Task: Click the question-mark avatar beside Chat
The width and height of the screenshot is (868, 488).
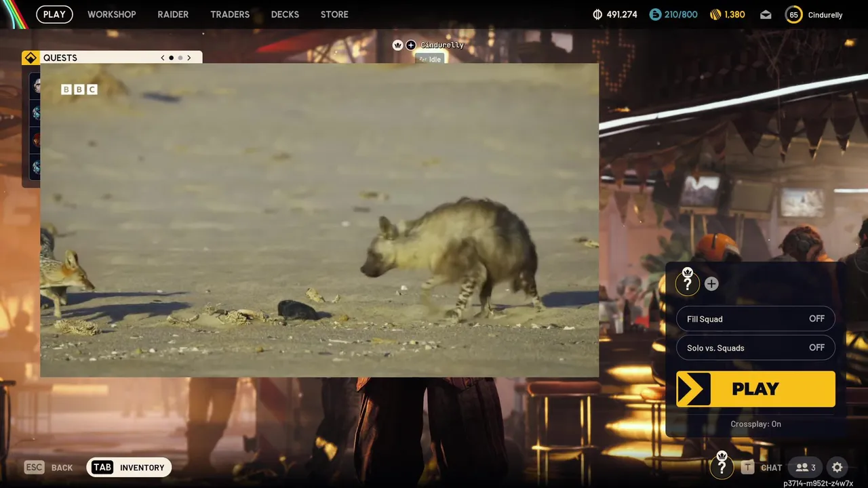Action: coord(722,466)
